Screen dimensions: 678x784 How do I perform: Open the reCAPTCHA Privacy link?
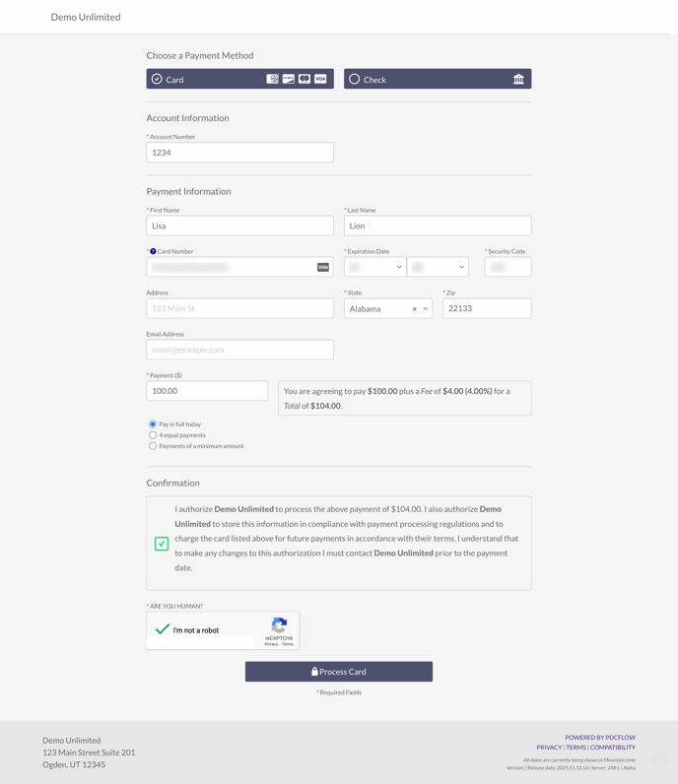[271, 644]
